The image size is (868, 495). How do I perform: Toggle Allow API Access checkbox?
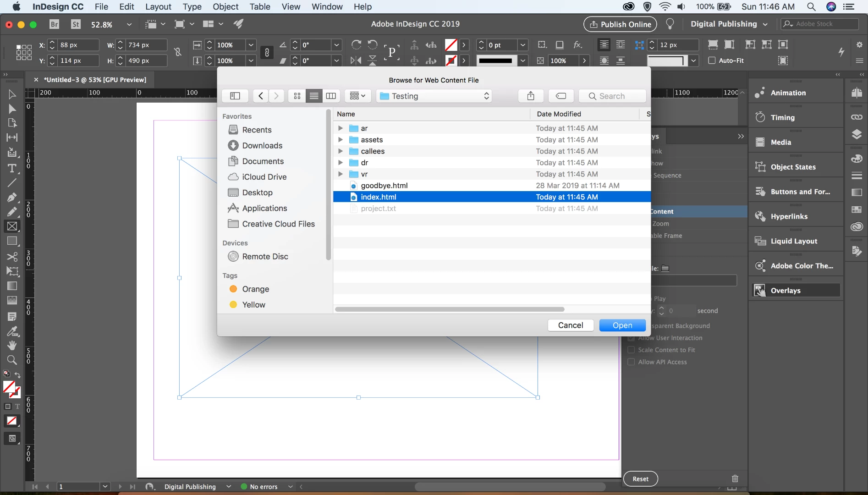(631, 362)
